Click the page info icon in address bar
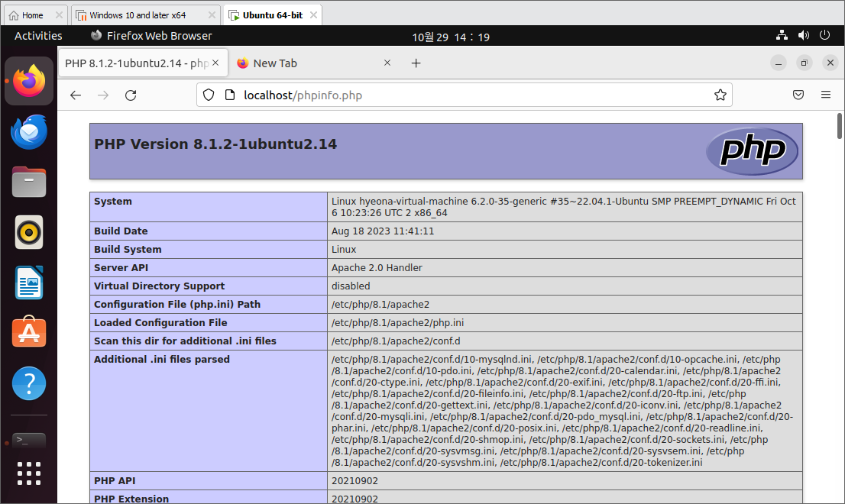845x504 pixels. (x=230, y=95)
